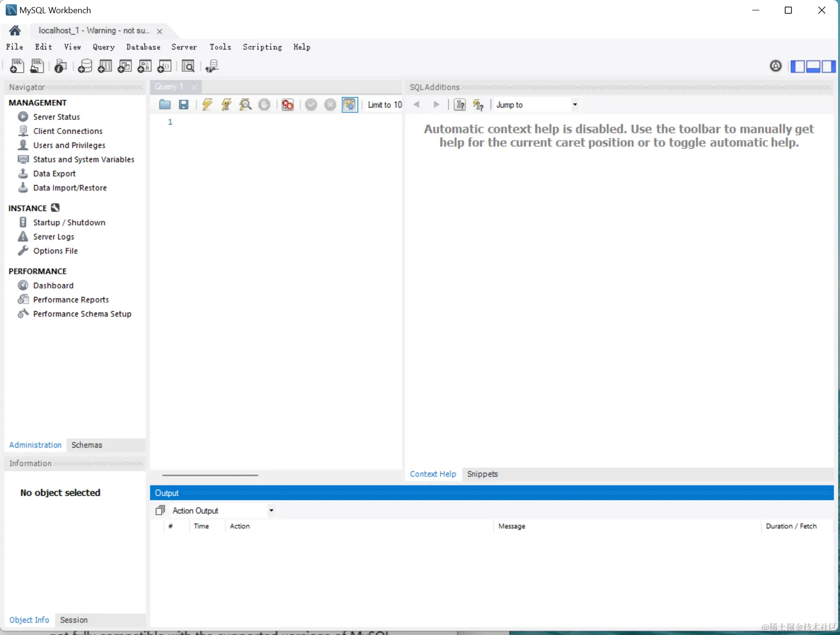
Task: Search table data icon in main toolbar
Action: click(x=188, y=66)
